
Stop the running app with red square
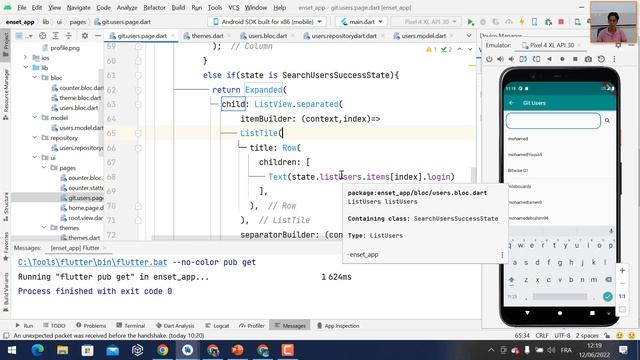[x=561, y=22]
